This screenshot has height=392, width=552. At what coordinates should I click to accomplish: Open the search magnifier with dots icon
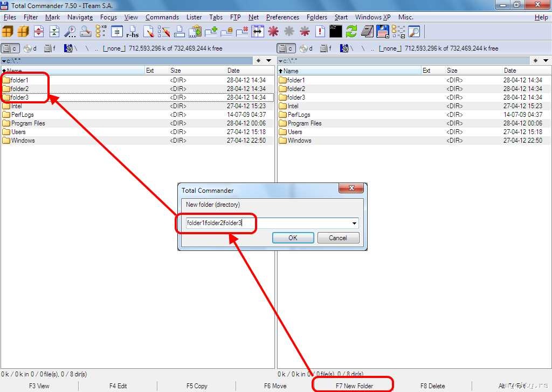point(70,32)
